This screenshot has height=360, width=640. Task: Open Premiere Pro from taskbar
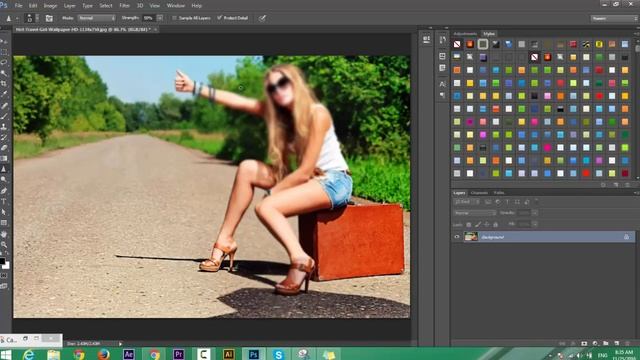(x=178, y=354)
